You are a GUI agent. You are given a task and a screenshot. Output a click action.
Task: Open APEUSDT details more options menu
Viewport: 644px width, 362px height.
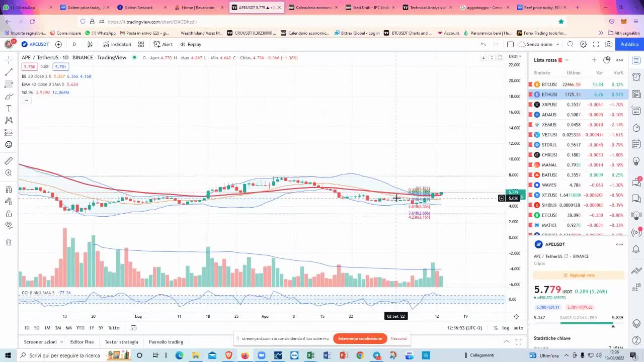[619, 244]
